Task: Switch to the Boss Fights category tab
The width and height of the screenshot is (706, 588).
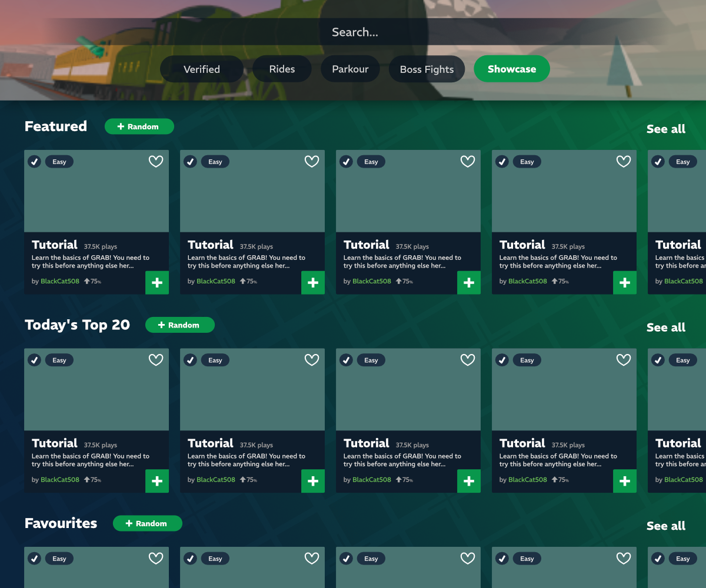Action: point(427,69)
